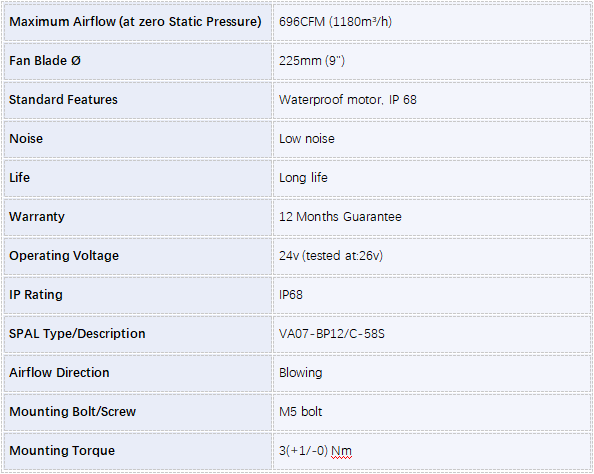Viewport: 594px width, 474px height.
Task: Click the Airflow Direction label
Action: tap(59, 373)
